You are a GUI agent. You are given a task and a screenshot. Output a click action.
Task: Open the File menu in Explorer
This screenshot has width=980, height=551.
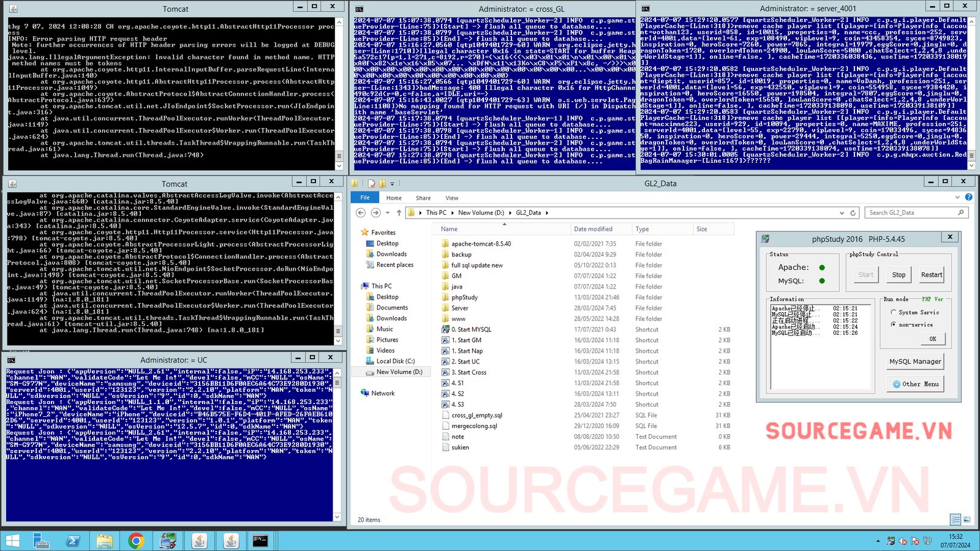365,198
